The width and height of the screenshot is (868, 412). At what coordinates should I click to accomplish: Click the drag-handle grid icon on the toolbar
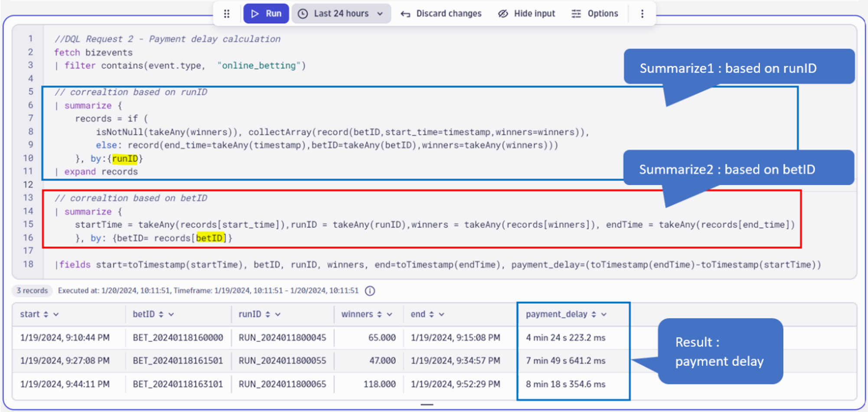(x=227, y=13)
